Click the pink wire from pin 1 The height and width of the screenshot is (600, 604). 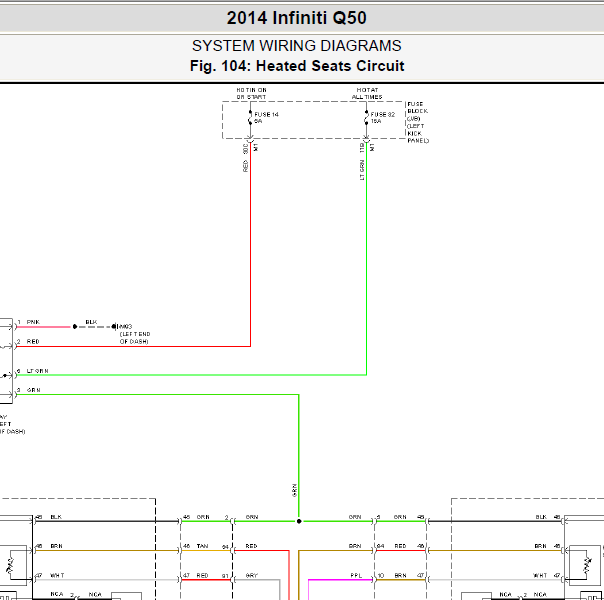coord(44,327)
